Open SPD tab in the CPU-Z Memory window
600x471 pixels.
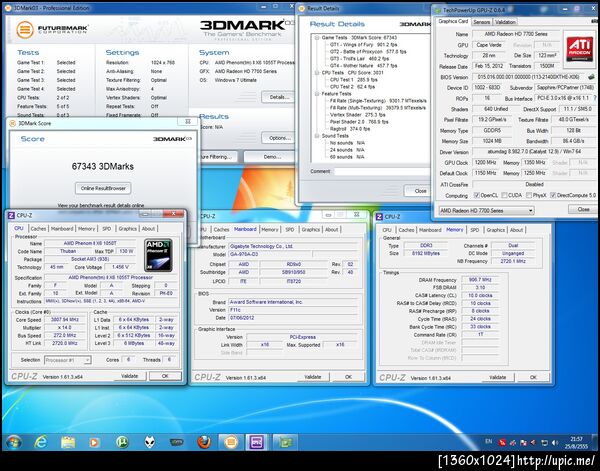click(474, 230)
